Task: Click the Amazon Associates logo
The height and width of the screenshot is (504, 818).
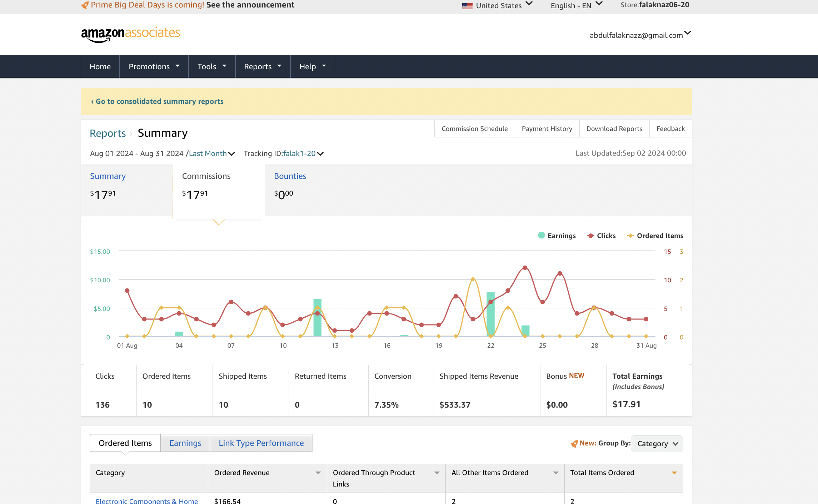Action: [x=130, y=35]
